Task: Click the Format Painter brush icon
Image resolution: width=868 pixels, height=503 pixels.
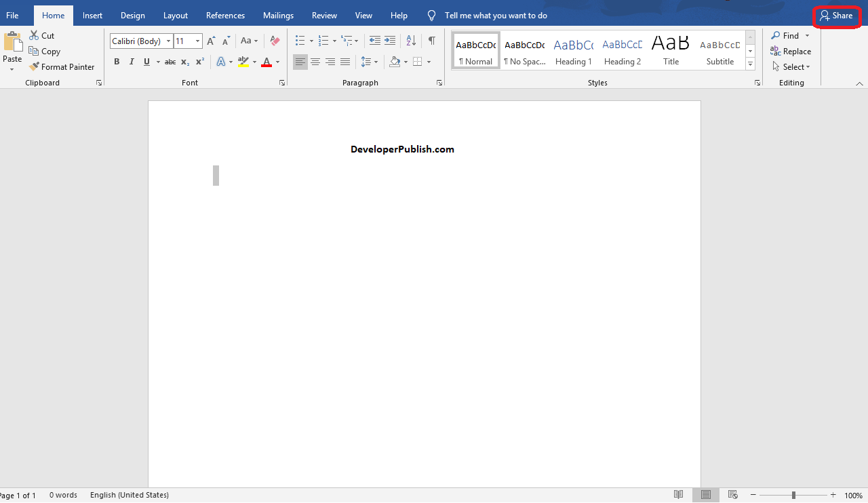Action: coord(34,67)
